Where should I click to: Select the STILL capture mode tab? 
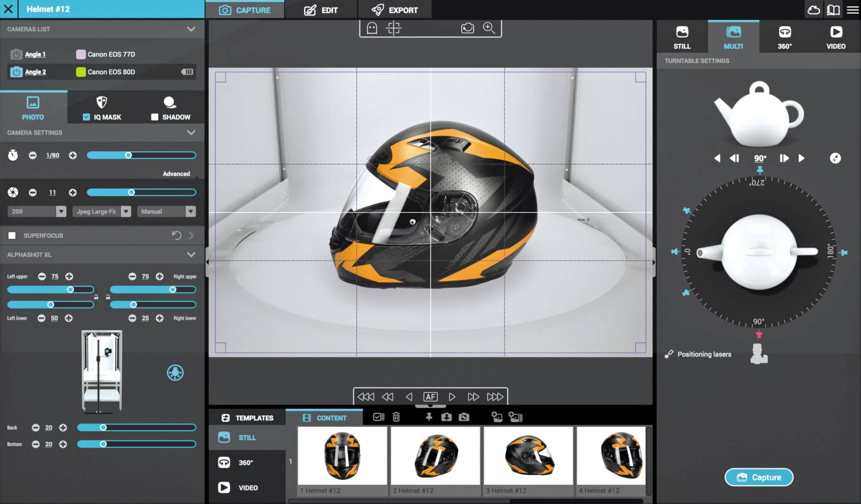pos(682,37)
